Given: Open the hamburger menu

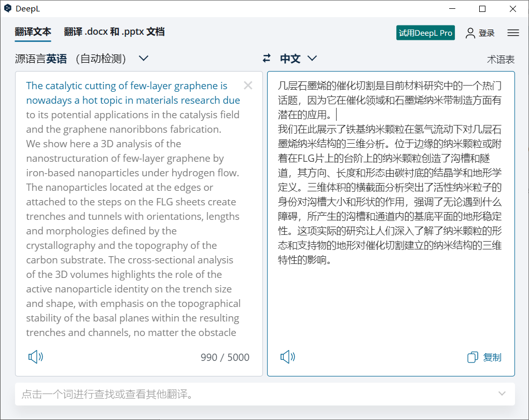Looking at the screenshot, I should 513,33.
